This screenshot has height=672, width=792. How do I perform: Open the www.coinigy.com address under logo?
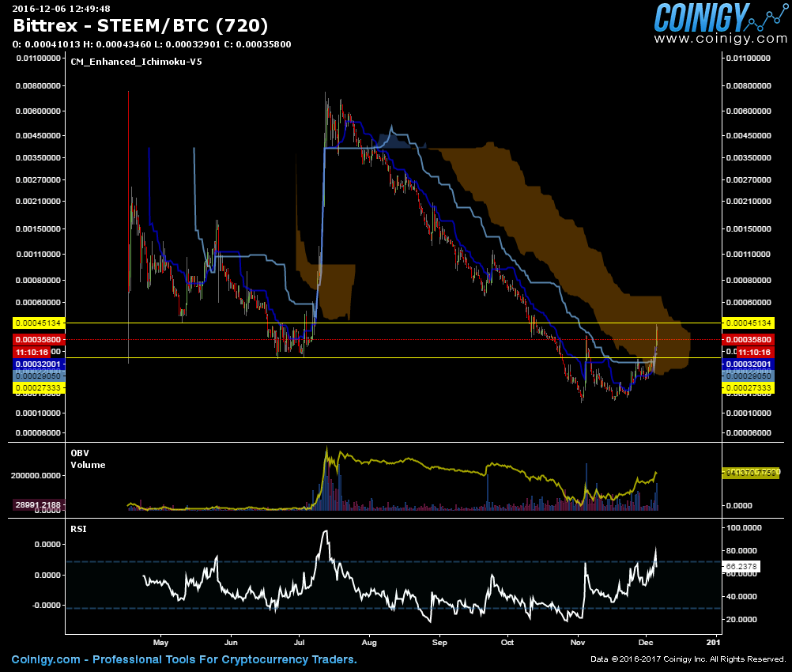(x=720, y=39)
